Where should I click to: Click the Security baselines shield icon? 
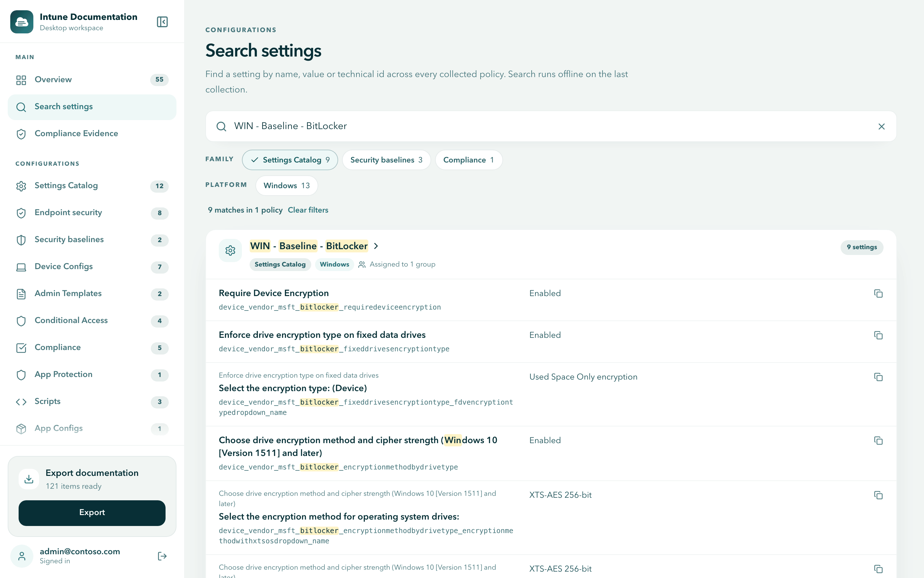click(x=21, y=240)
